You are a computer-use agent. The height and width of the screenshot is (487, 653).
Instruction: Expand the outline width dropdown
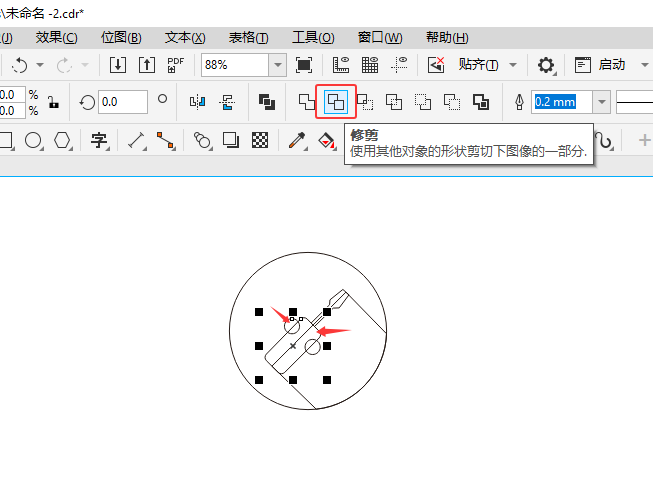coord(602,102)
